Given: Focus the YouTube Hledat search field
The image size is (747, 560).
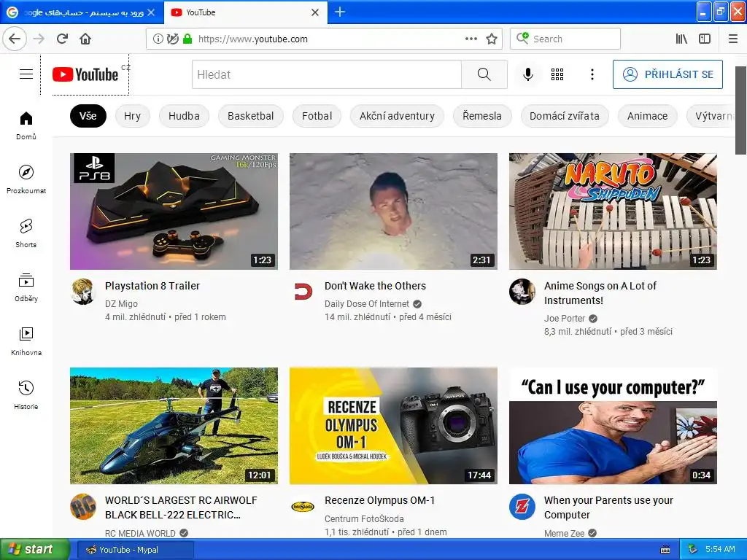Looking at the screenshot, I should tap(327, 74).
